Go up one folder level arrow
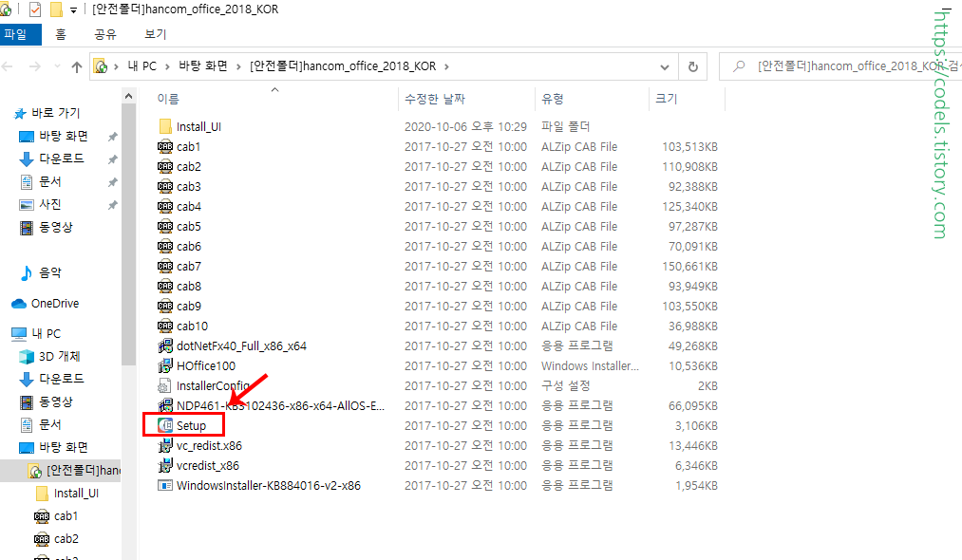962x560 pixels. coord(77,66)
